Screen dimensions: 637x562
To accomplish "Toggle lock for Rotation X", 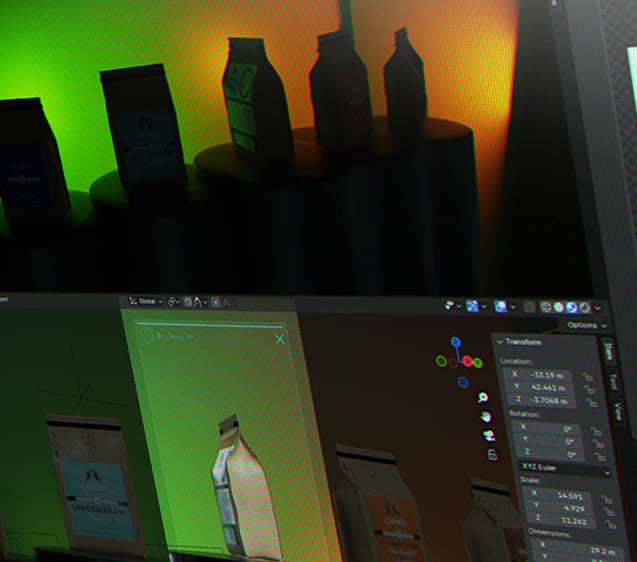I will [596, 431].
